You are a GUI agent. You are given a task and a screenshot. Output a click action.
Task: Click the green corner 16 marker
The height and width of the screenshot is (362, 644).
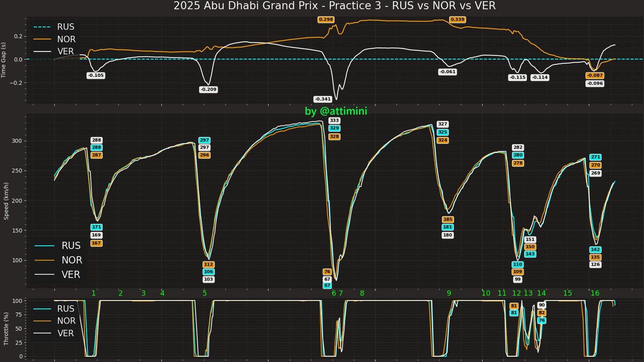595,294
